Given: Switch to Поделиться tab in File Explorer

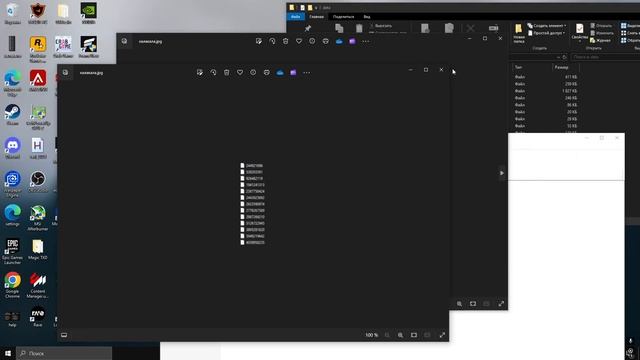Looking at the screenshot, I should click(344, 17).
